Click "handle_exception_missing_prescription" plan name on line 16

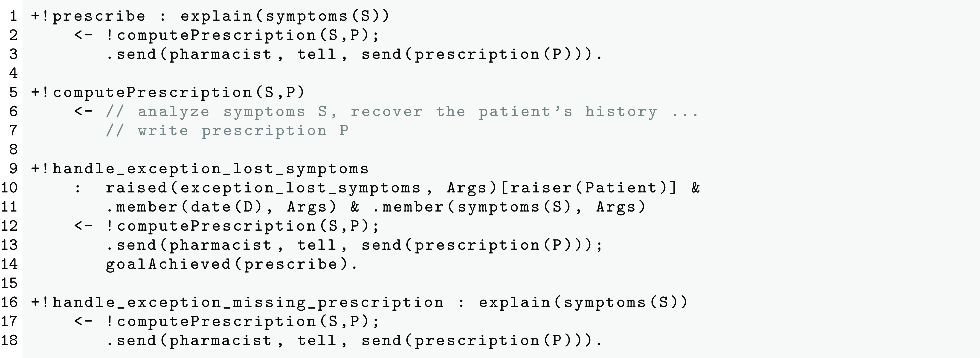point(248,302)
